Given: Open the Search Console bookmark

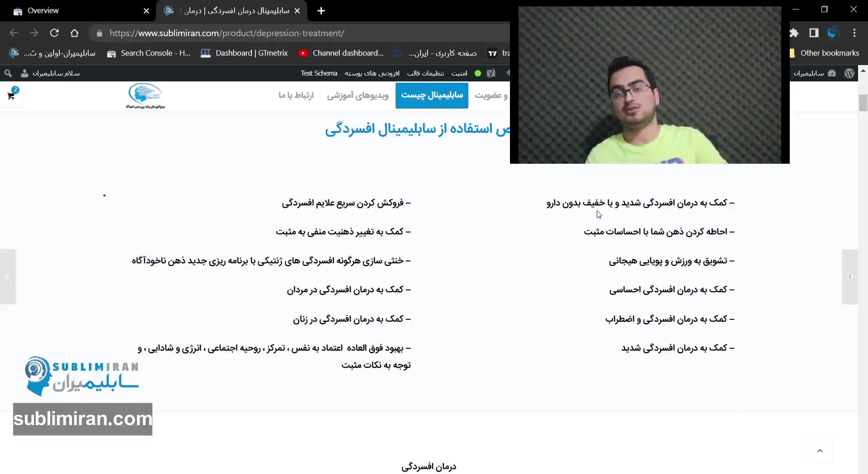Looking at the screenshot, I should (x=149, y=53).
